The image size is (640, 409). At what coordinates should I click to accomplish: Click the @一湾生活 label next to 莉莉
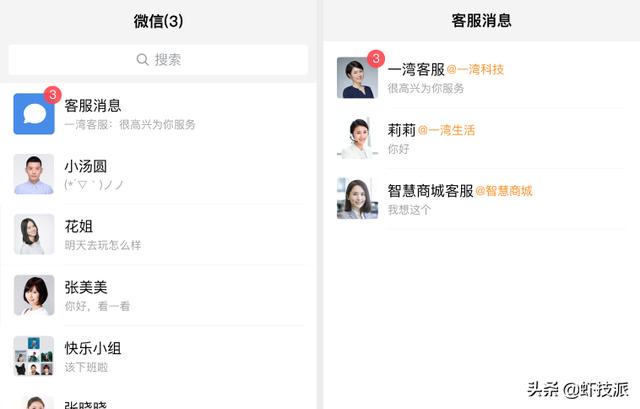pos(446,130)
